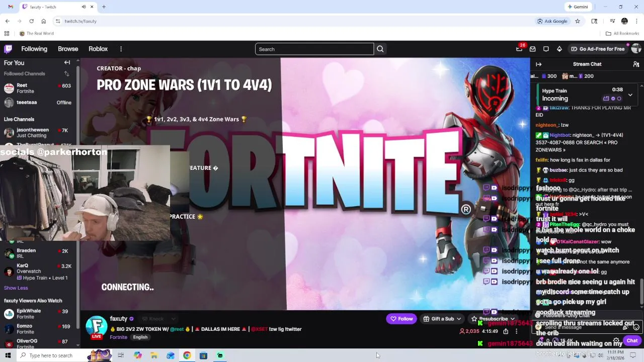
Task: Open Reet channel in sidebar
Action: [x=38, y=88]
